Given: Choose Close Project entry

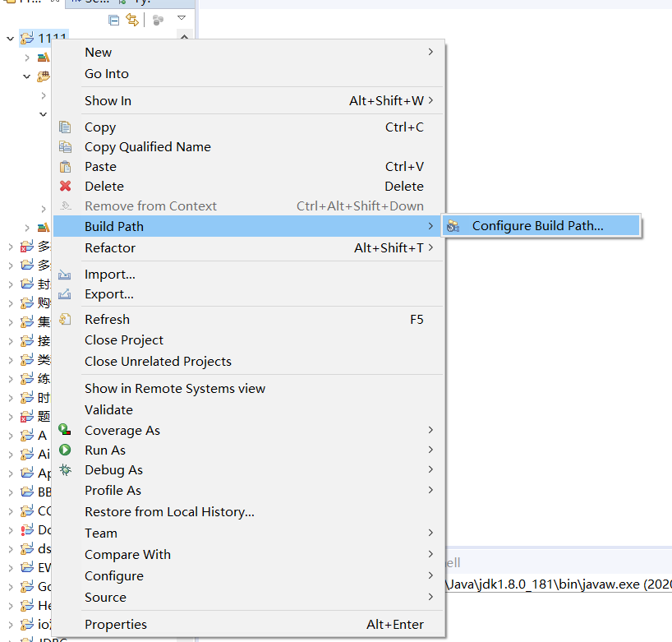Looking at the screenshot, I should coord(249,340).
